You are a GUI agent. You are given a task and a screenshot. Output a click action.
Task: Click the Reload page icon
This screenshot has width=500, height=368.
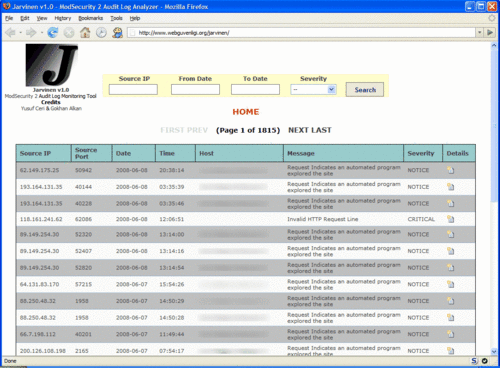(53, 33)
